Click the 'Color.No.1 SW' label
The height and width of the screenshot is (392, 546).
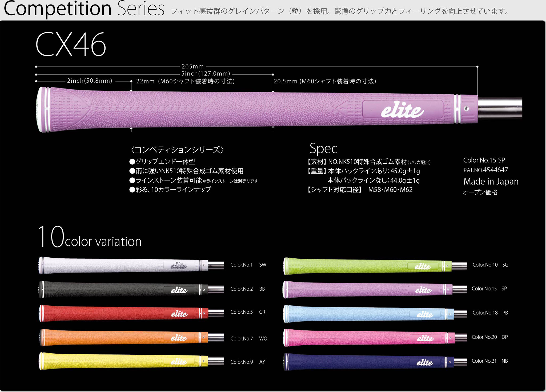pos(248,265)
